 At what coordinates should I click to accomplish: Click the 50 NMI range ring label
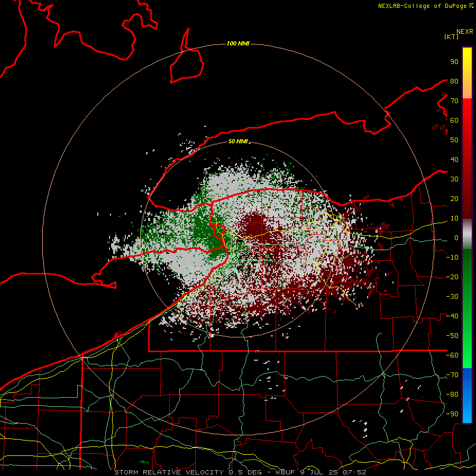click(x=238, y=141)
